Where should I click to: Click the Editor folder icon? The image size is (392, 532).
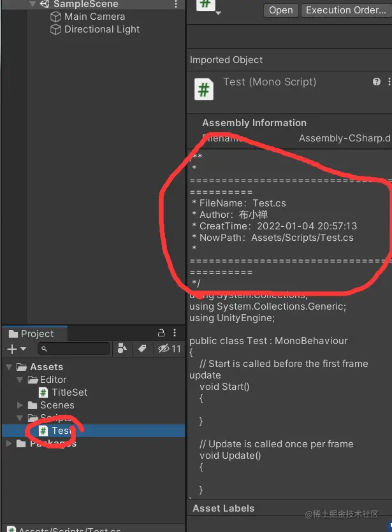tap(33, 380)
